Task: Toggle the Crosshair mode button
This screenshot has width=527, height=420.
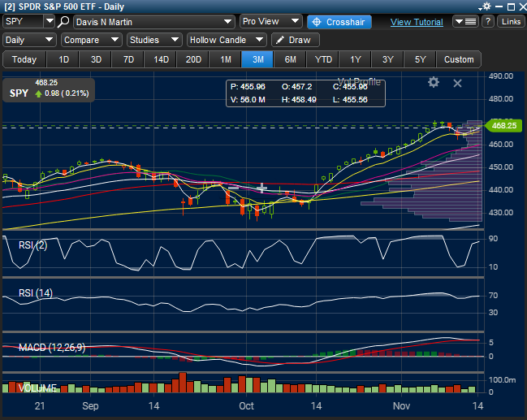Action: pos(339,22)
